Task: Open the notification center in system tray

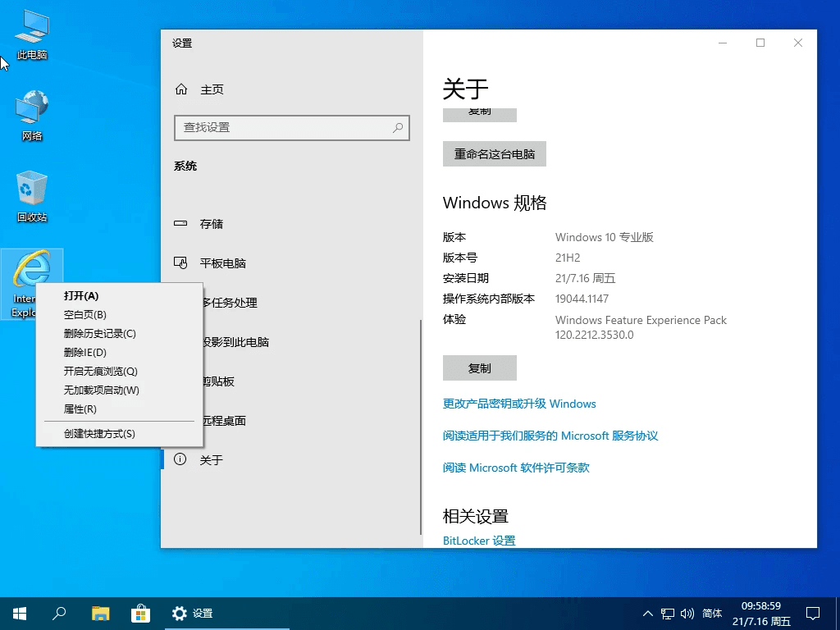Action: pyautogui.click(x=813, y=613)
